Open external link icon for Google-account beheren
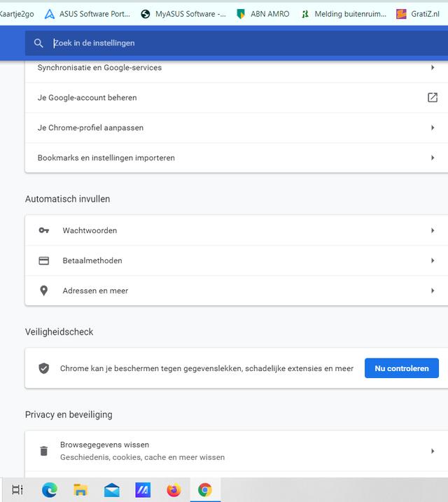Image resolution: width=448 pixels, height=502 pixels. (433, 97)
